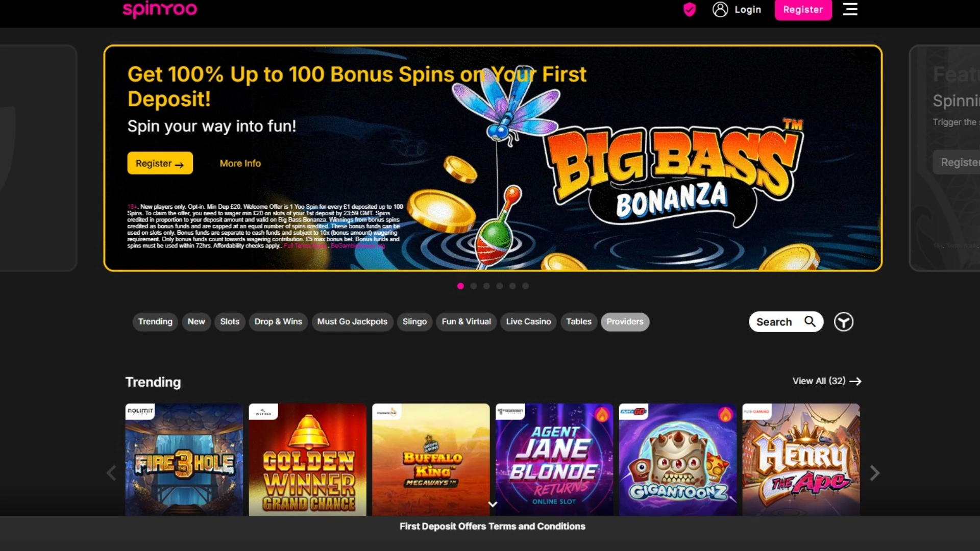The image size is (980, 551).
Task: Open the Tables category tab
Action: point(579,322)
